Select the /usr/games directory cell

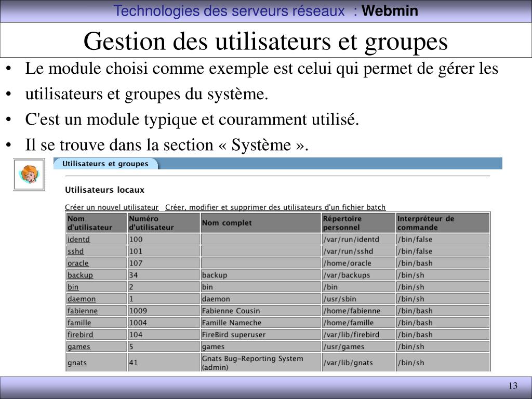358,347
